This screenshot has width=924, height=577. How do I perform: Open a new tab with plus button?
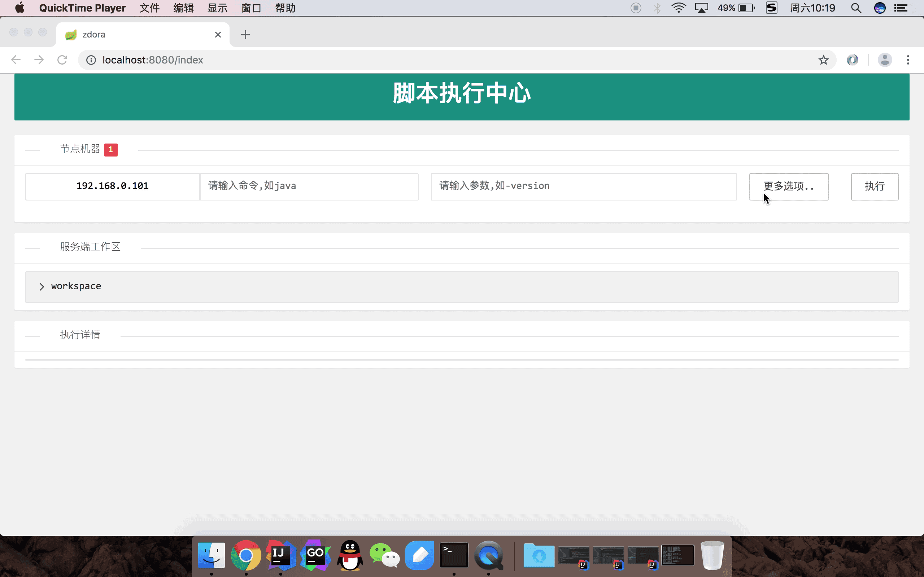[245, 35]
